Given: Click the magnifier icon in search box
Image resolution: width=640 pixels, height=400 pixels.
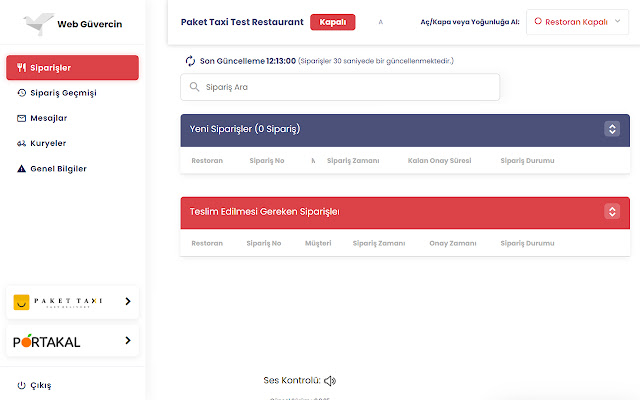Looking at the screenshot, I should [194, 87].
